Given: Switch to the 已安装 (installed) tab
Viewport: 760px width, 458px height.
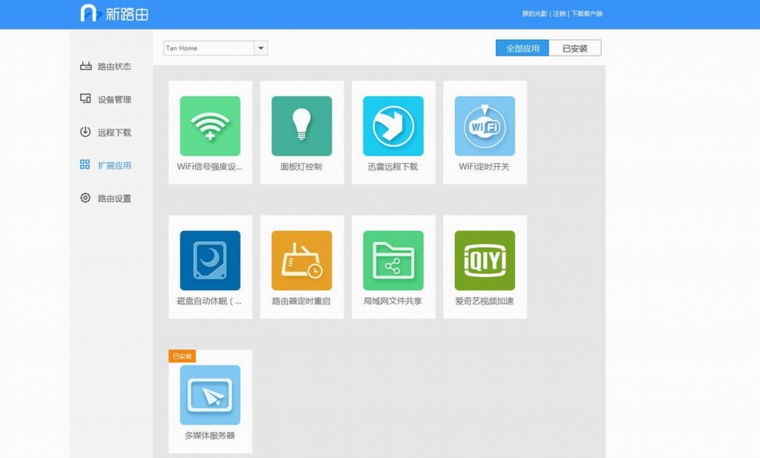Looking at the screenshot, I should [x=575, y=48].
